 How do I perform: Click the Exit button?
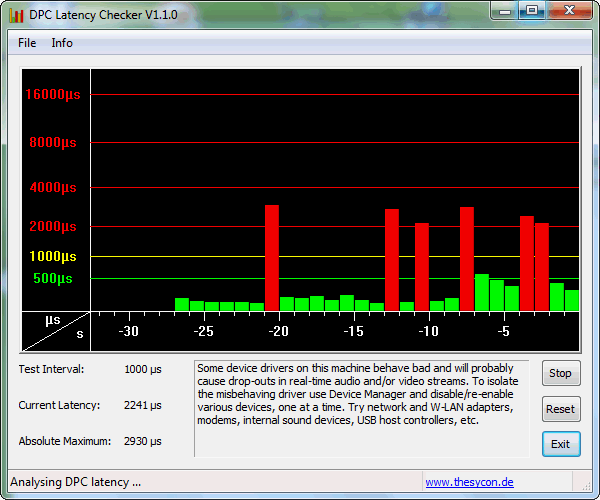coord(561,444)
